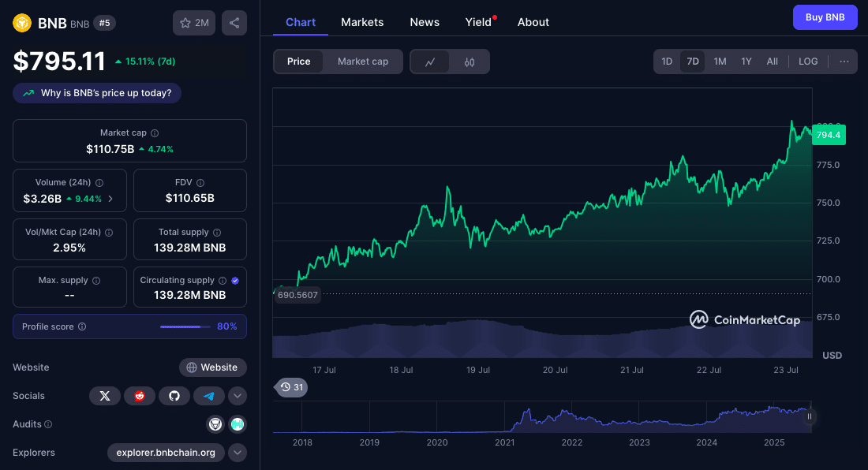Open the News tab
Screen dimensions: 868x470
[x=425, y=22]
